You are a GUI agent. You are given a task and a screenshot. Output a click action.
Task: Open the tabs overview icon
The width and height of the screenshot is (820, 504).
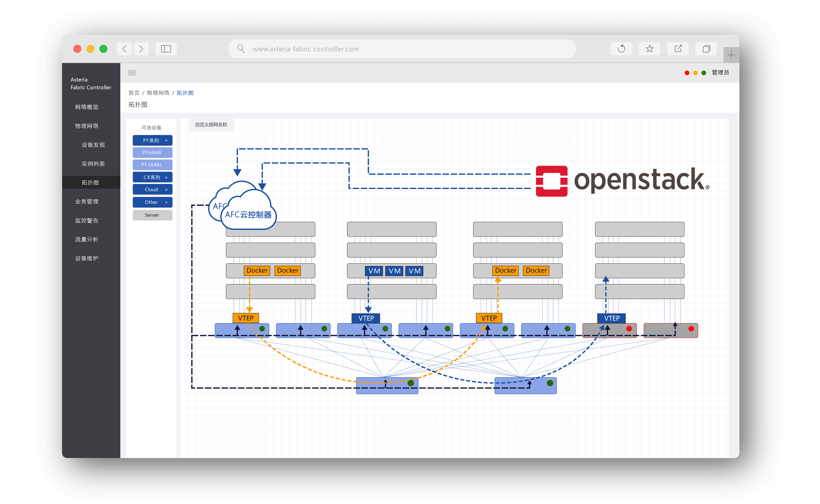tap(706, 49)
